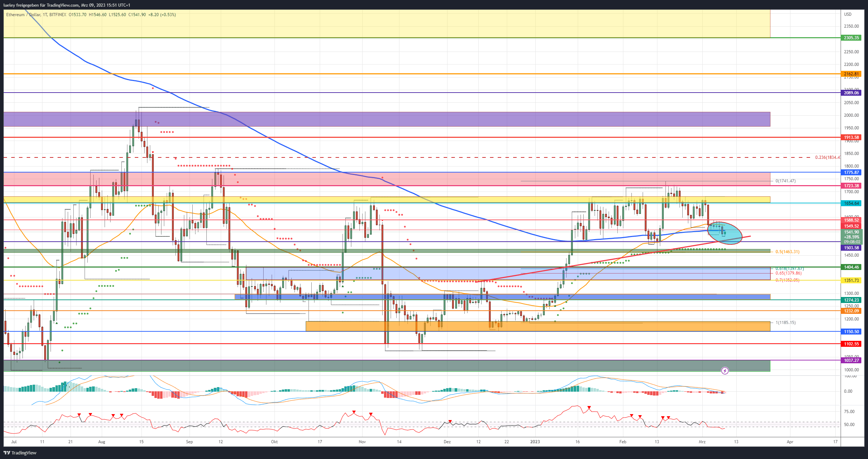Click the purple 1037.27 price tag
This screenshot has width=868, height=459.
click(851, 360)
